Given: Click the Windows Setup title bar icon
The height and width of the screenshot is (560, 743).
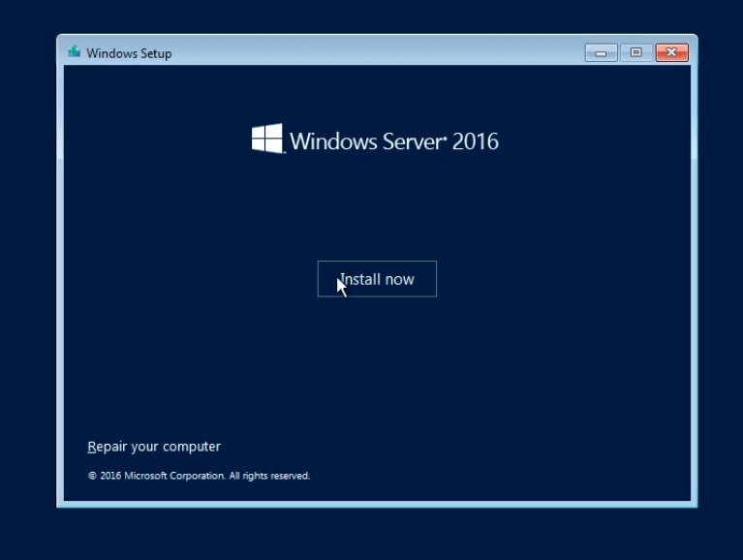Looking at the screenshot, I should pos(75,52).
